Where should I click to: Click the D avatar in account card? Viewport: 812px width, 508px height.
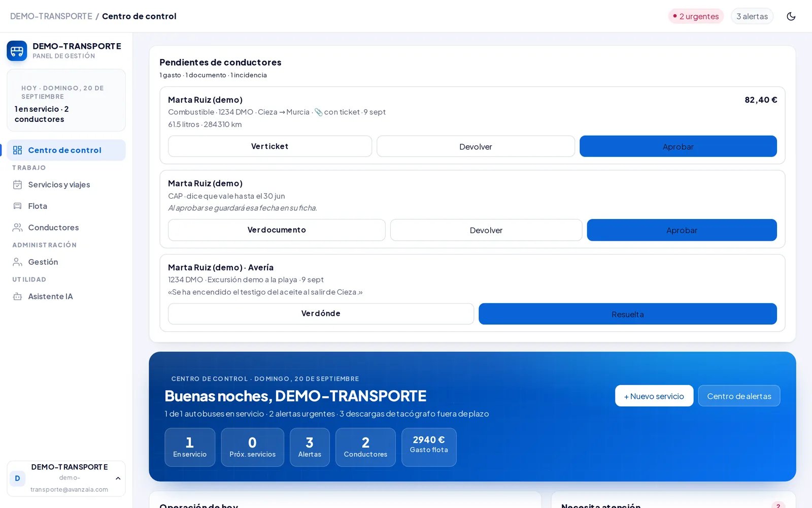17,479
